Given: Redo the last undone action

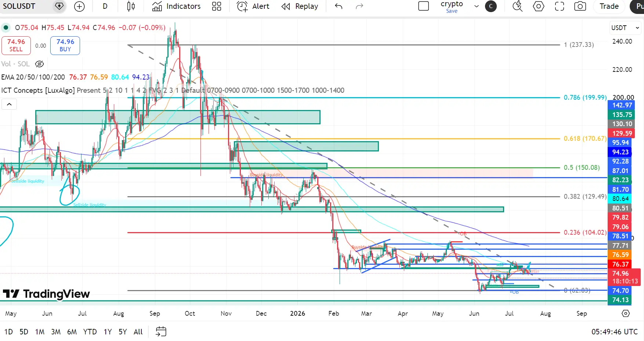Looking at the screenshot, I should (x=359, y=6).
